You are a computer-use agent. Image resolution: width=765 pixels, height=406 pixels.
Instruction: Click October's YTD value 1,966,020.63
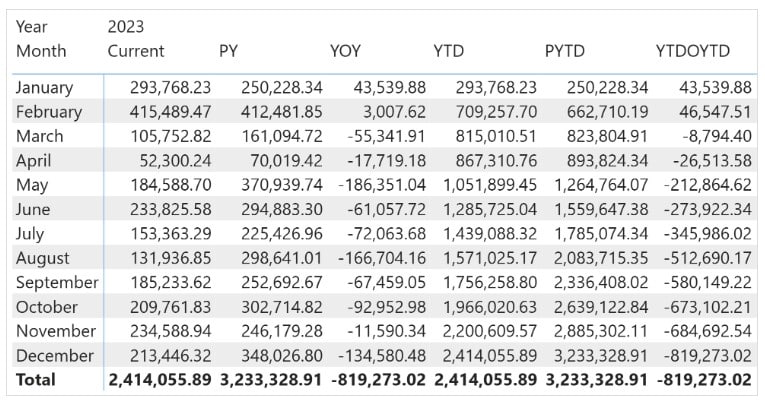[x=490, y=307]
